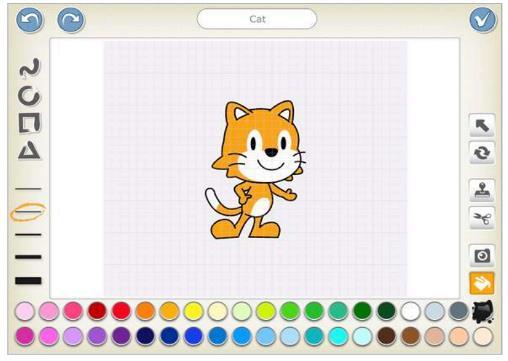Pick the pale blue-gray swatch beside white

(435, 311)
